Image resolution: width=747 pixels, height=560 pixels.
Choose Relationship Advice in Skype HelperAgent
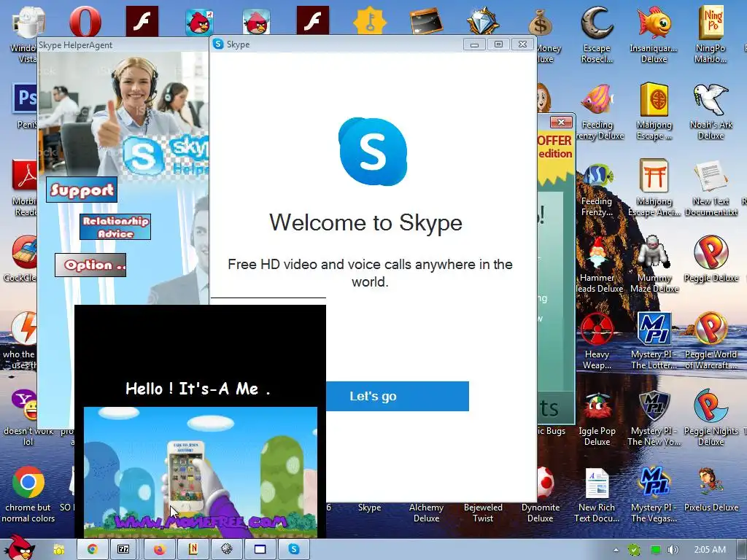click(115, 227)
